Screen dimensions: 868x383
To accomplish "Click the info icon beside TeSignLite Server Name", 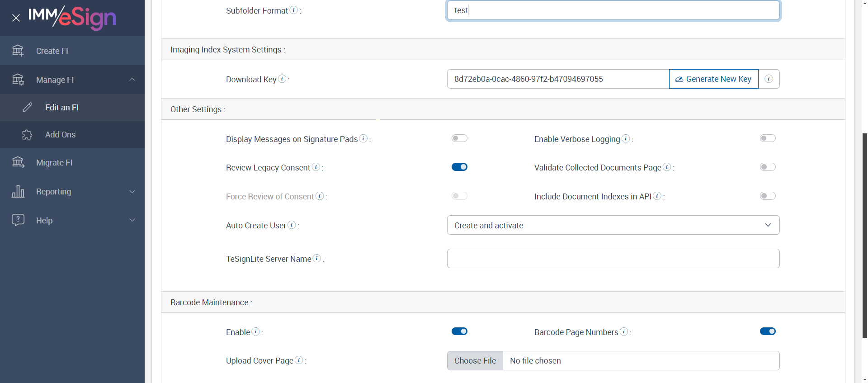I will 317,258.
